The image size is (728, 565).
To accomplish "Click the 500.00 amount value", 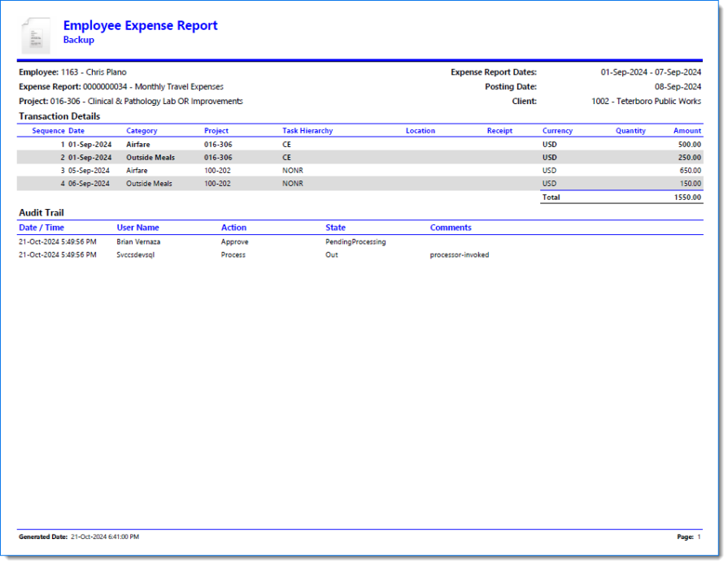I will (690, 144).
